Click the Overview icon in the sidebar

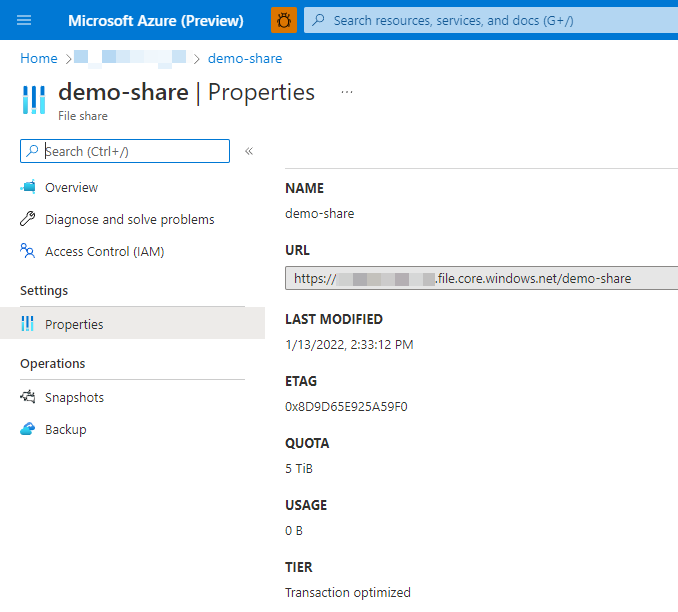click(28, 187)
